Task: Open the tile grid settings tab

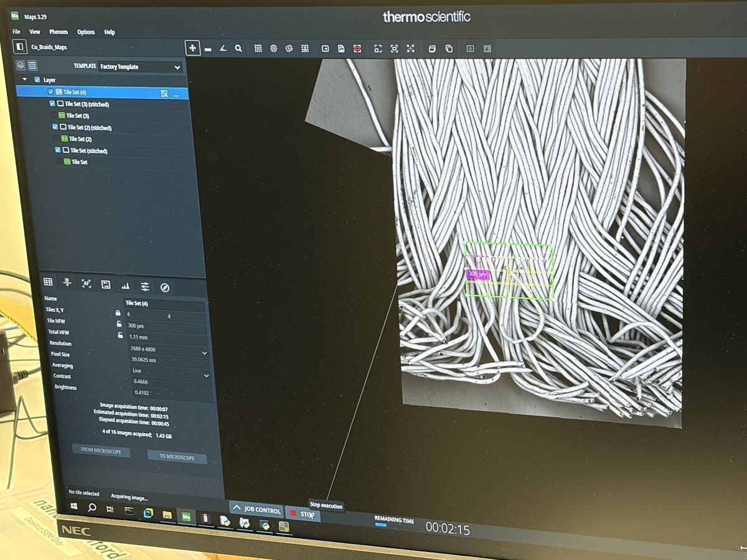Action: click(x=48, y=282)
